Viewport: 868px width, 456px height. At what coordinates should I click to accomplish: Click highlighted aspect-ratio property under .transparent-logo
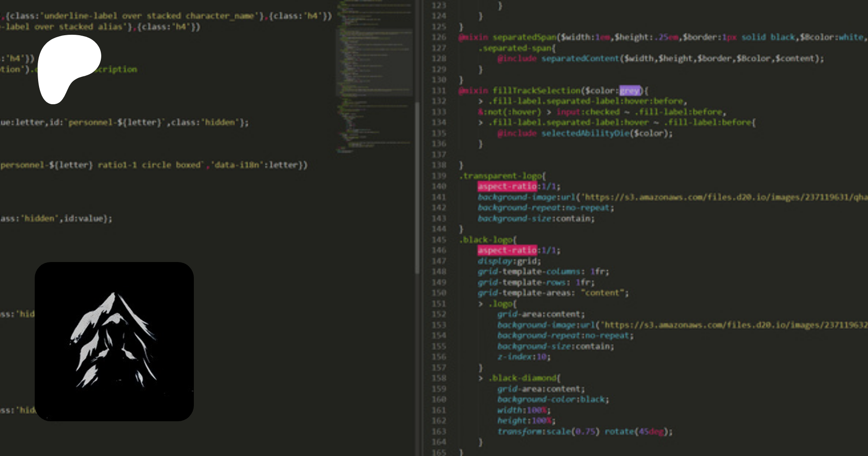click(507, 186)
